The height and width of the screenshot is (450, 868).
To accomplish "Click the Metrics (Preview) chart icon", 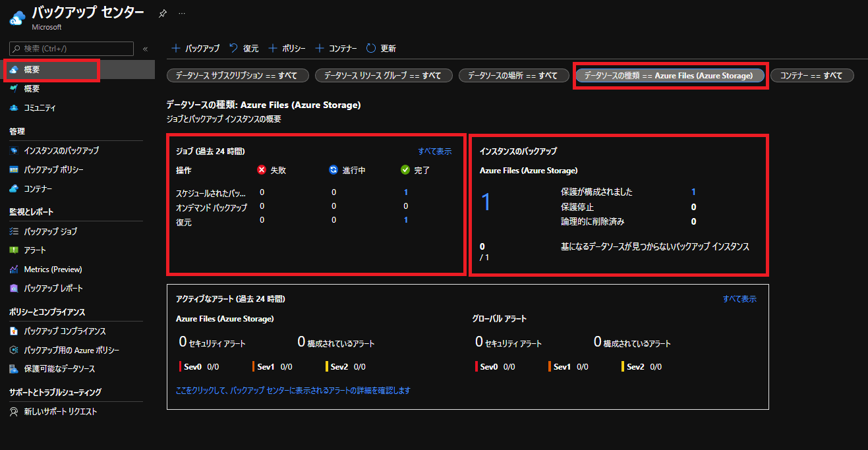I will [14, 269].
